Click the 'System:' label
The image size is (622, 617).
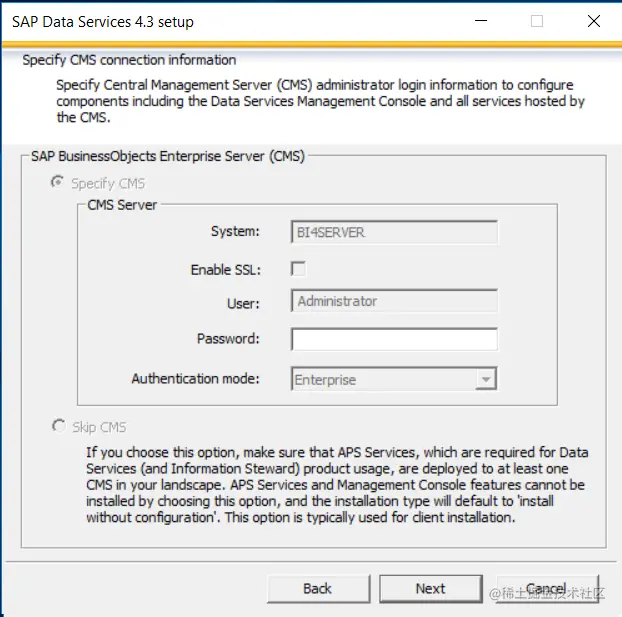[235, 231]
